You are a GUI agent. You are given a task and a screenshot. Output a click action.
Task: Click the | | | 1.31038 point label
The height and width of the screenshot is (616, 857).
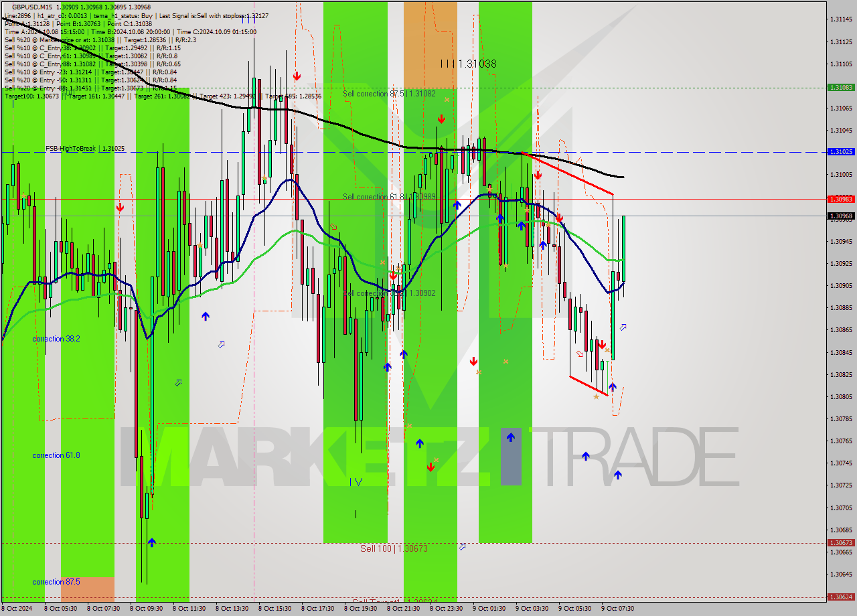[468, 64]
